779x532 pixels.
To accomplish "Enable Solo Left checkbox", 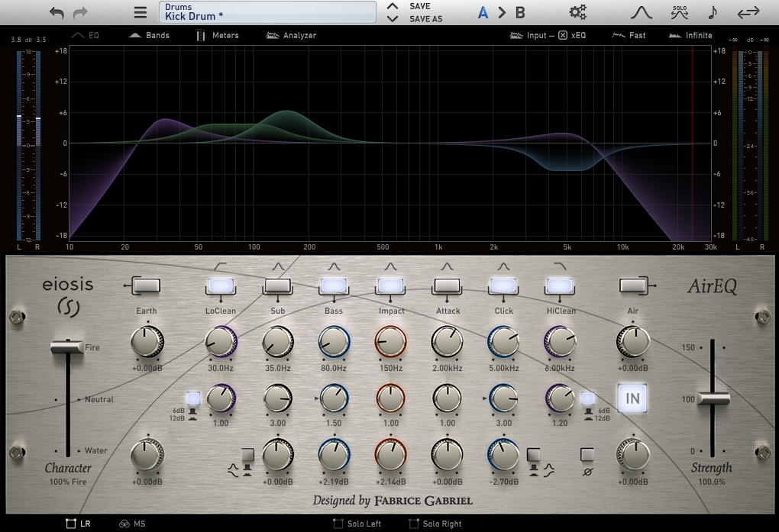I will point(338,524).
